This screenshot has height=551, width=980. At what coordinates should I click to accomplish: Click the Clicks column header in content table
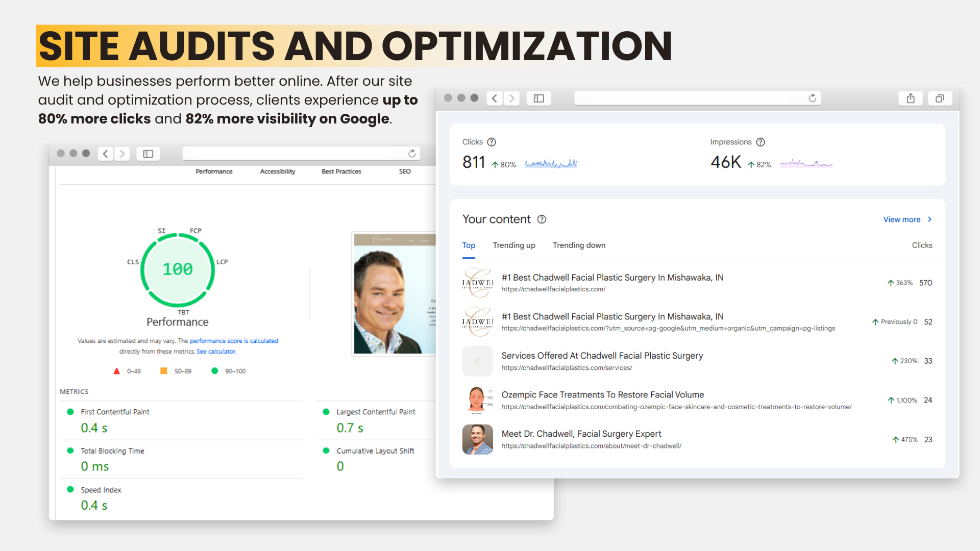(x=922, y=245)
